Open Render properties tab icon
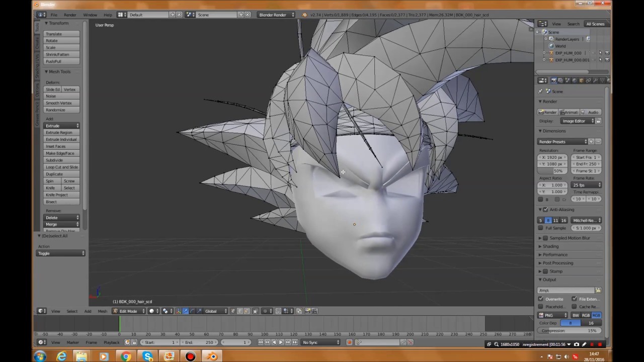The width and height of the screenshot is (644, 362). [x=553, y=80]
